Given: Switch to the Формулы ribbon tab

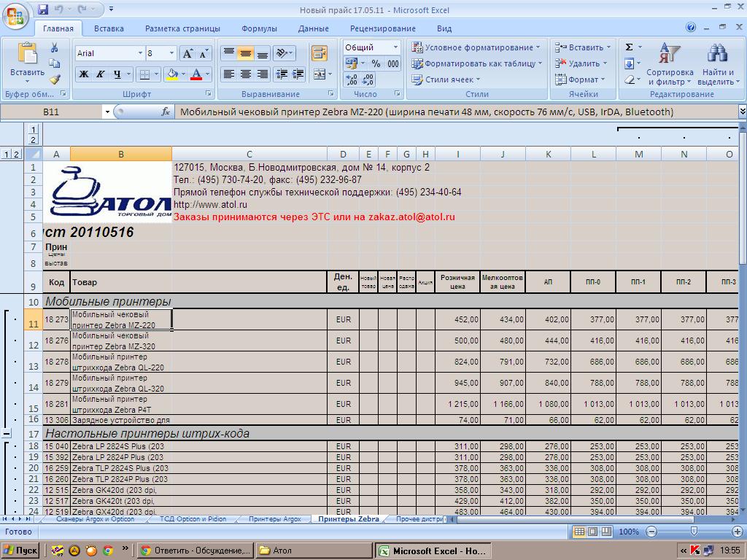Looking at the screenshot, I should [259, 28].
